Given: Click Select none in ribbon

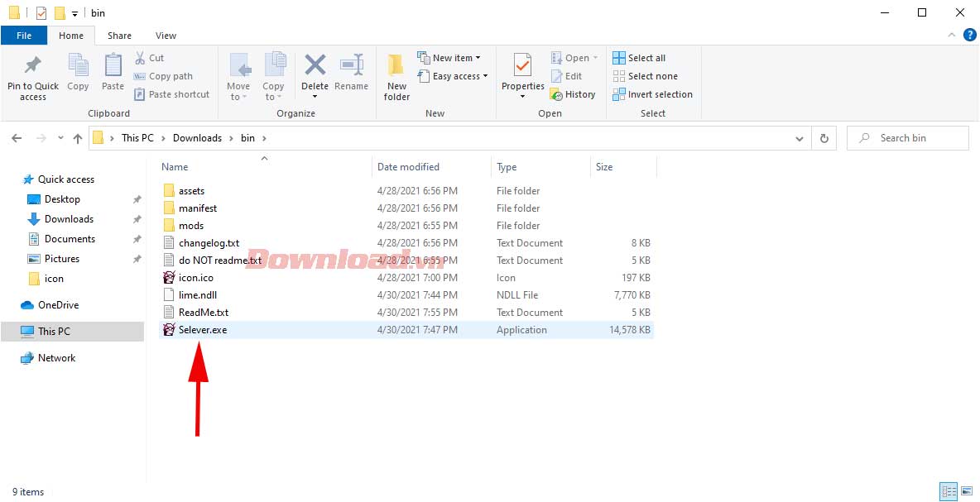Looking at the screenshot, I should click(645, 76).
